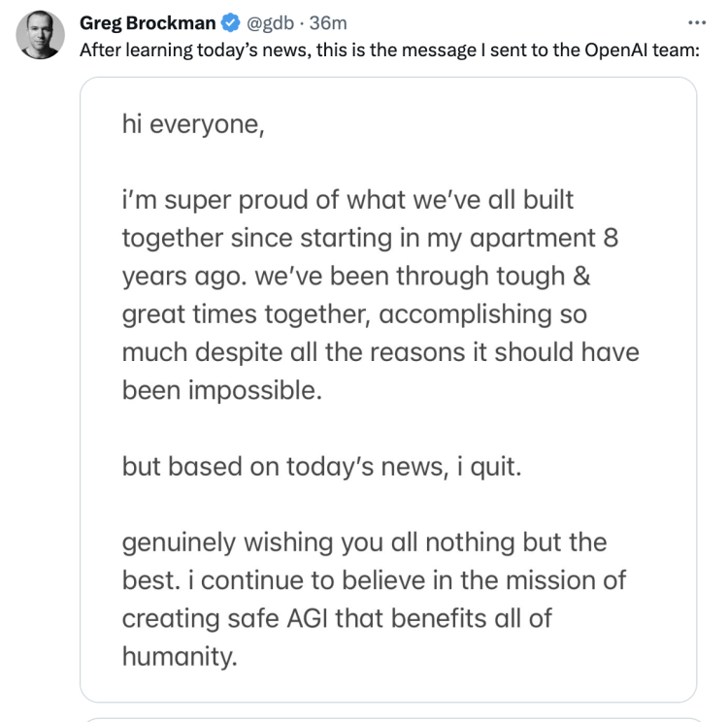Click the final word "humanity." in the message
The image size is (728, 722).
coord(180,655)
